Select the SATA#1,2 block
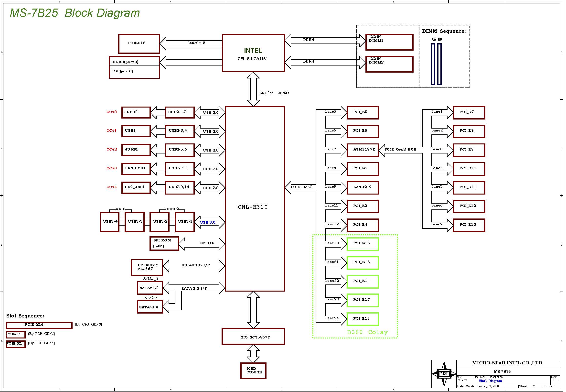This screenshot has width=566, height=392. [150, 288]
